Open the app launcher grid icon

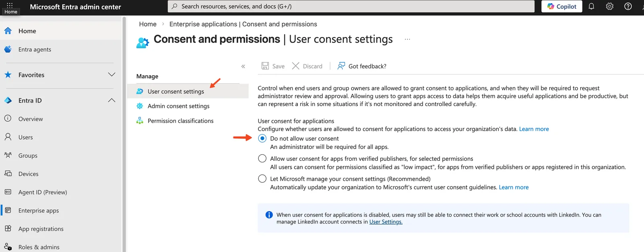[10, 5]
